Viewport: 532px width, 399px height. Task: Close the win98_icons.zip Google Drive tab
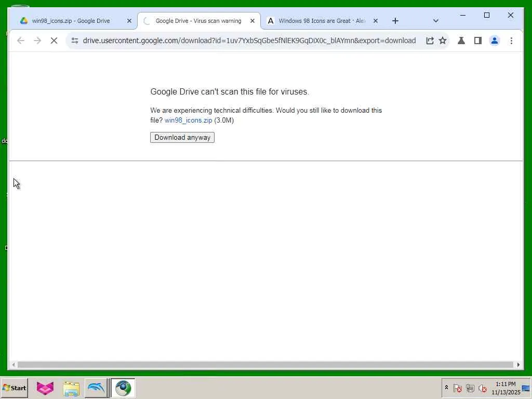(129, 21)
